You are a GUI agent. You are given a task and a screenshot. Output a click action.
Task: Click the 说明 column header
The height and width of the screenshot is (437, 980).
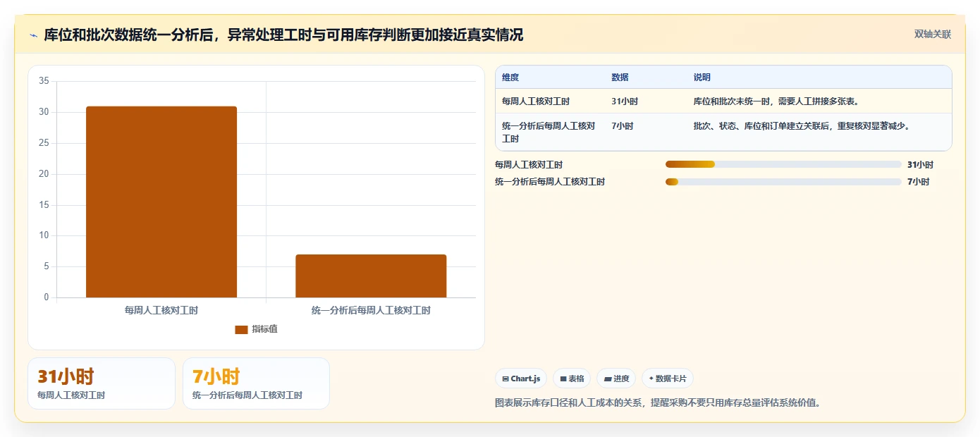702,78
